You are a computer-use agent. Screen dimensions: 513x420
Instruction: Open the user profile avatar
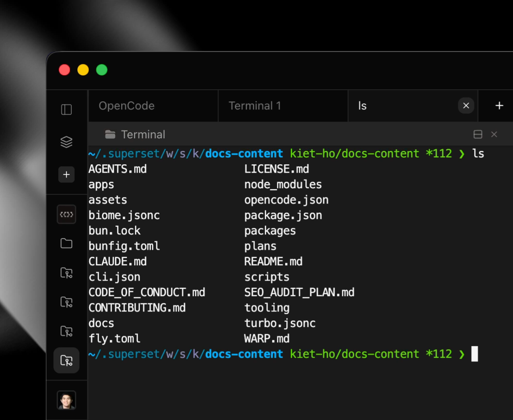[66, 400]
